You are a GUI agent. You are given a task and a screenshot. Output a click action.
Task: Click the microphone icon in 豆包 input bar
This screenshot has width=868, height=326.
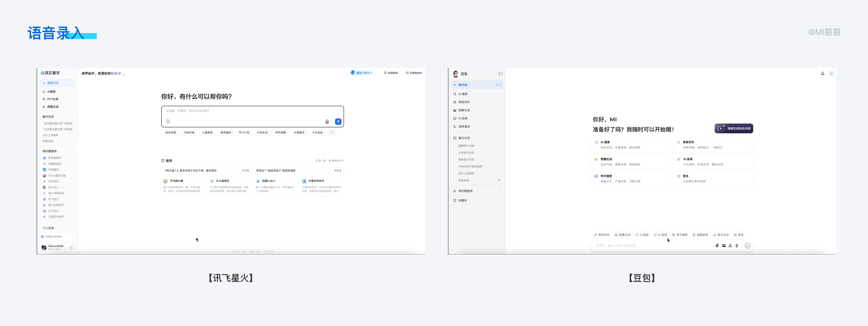737,245
